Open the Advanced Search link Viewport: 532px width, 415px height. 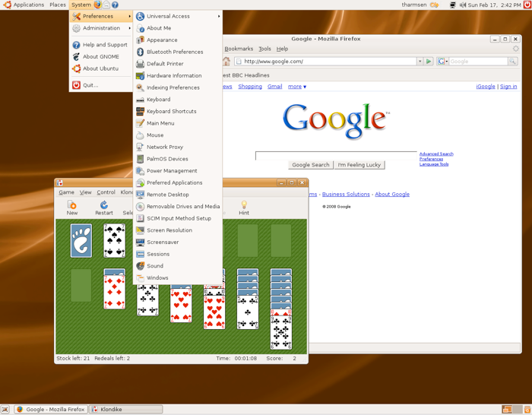tap(436, 154)
